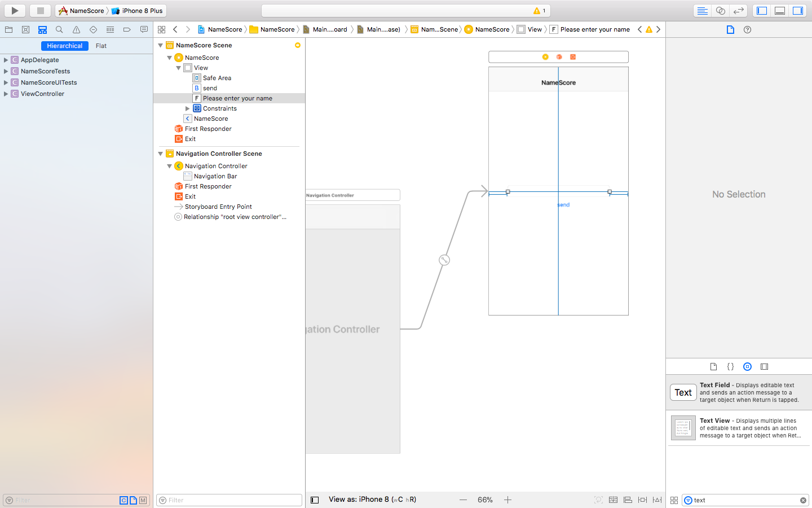Toggle project-only symbols filter
This screenshot has height=508, width=812.
pos(133,500)
